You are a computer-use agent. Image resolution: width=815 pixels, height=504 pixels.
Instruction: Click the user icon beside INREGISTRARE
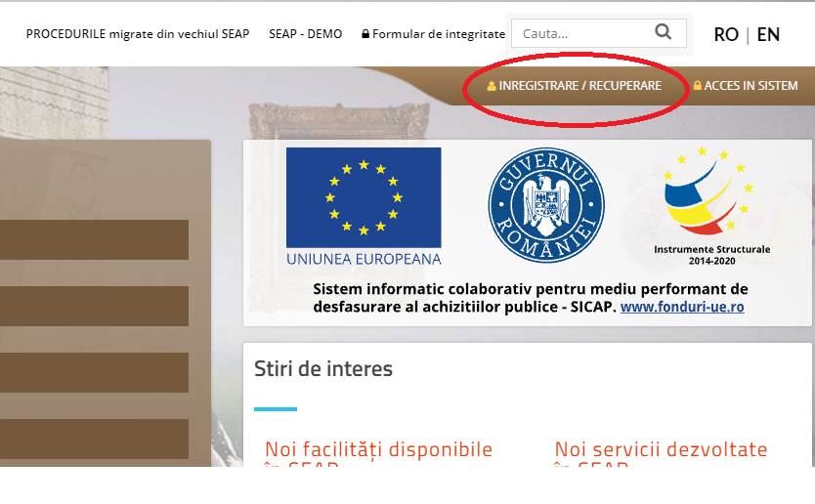click(492, 86)
